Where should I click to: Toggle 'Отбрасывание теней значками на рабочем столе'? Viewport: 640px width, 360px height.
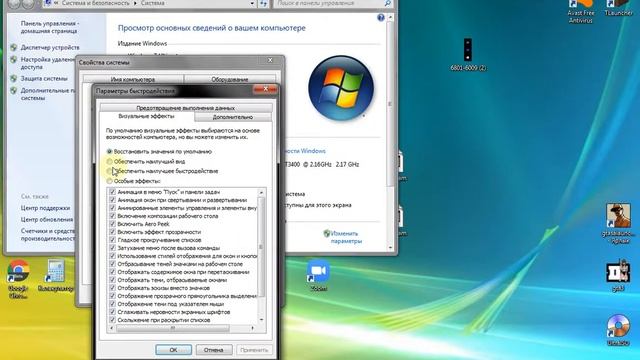coord(113,264)
